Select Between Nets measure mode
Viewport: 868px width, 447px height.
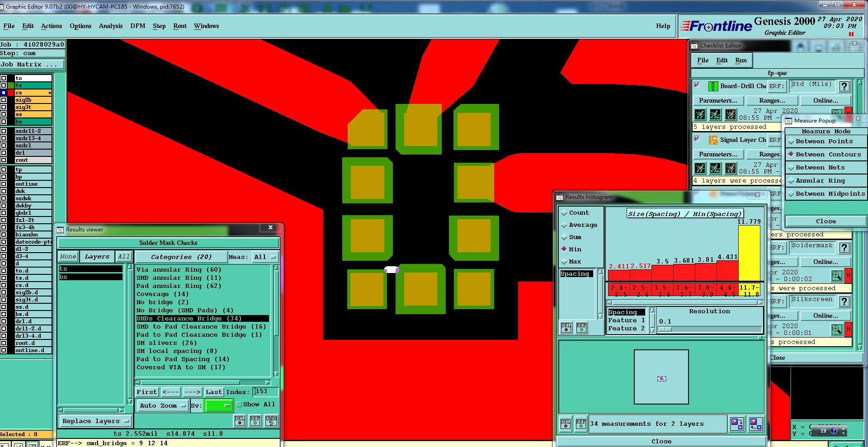pos(826,168)
